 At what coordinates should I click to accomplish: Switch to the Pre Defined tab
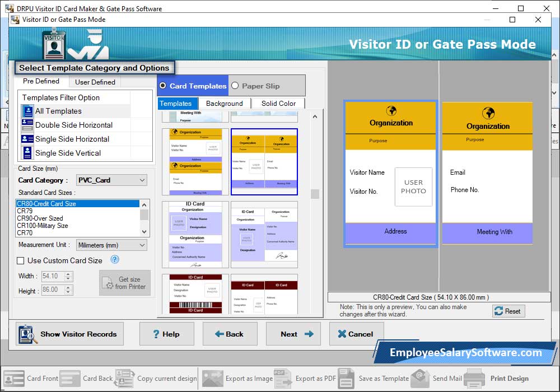coord(41,81)
